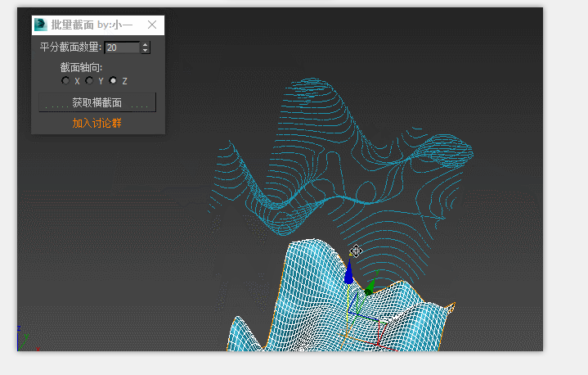Decrease section count with spinner down arrow

tap(146, 51)
